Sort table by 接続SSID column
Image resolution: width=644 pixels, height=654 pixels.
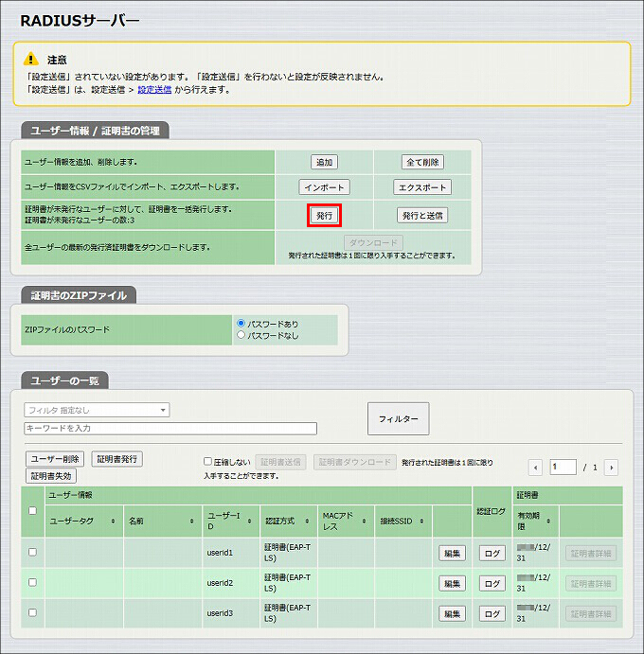point(421,521)
